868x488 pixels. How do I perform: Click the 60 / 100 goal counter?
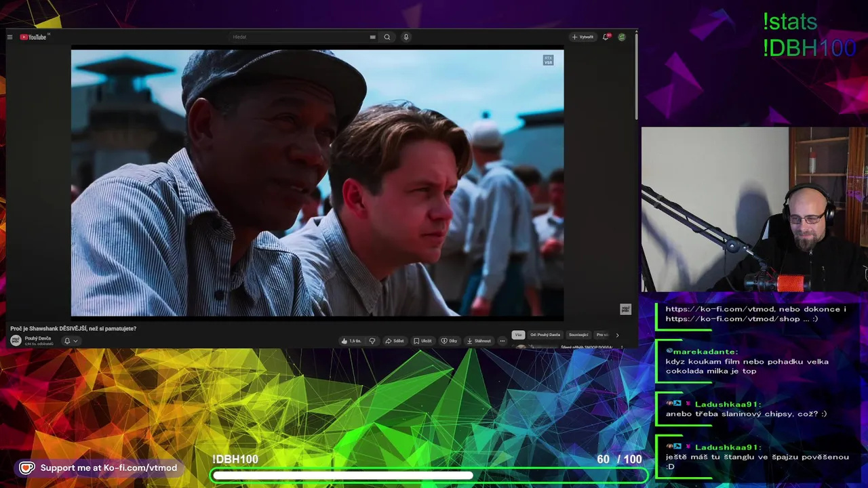click(x=619, y=460)
